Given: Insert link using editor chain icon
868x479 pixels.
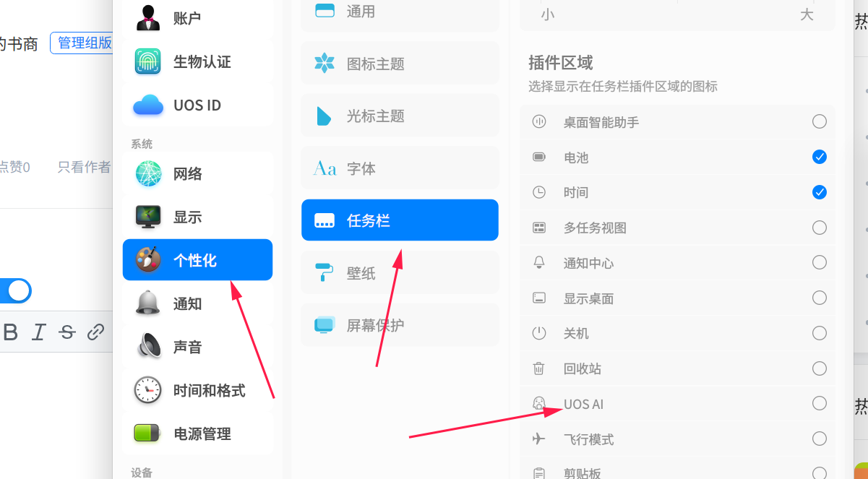Looking at the screenshot, I should tap(95, 332).
